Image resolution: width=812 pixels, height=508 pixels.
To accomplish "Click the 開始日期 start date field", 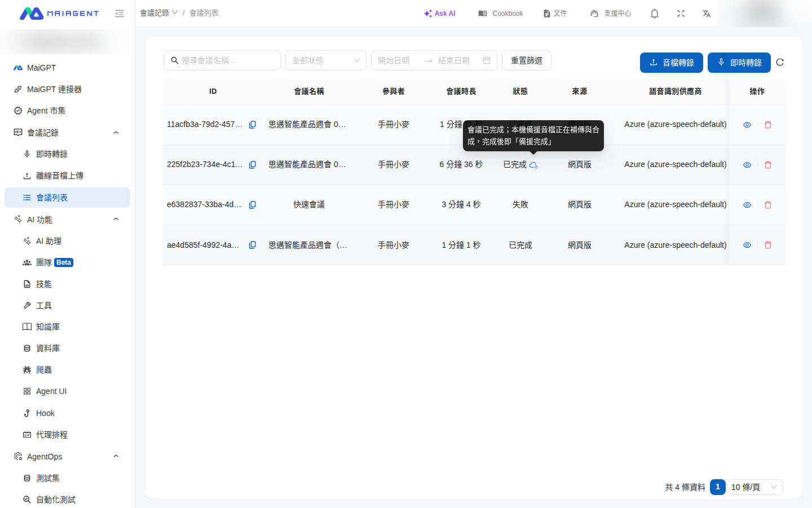I will [398, 60].
